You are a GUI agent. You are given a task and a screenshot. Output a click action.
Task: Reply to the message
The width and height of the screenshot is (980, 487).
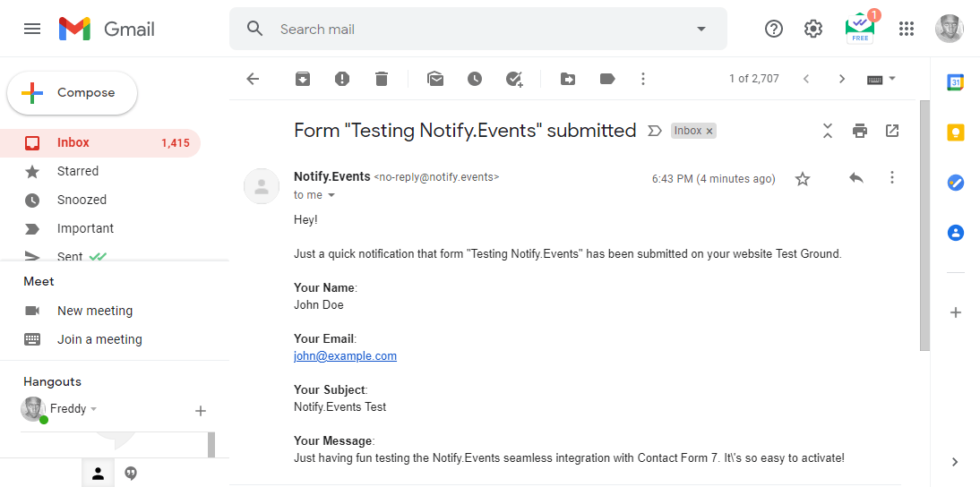856,178
